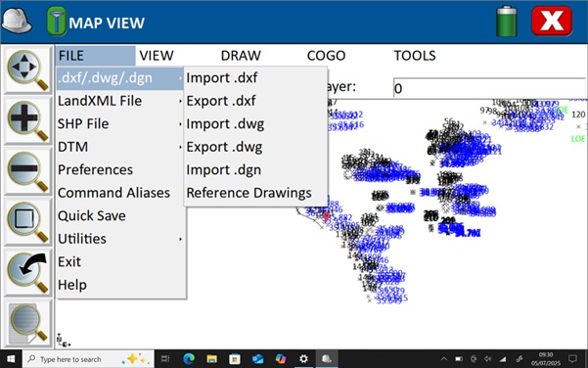Image resolution: width=588 pixels, height=368 pixels.
Task: Launch Microsoft Edge from taskbar
Action: point(189,359)
